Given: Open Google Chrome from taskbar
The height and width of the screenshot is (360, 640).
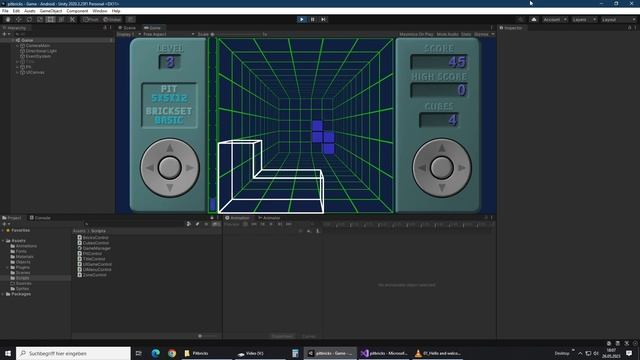Looking at the screenshot, I should [172, 353].
